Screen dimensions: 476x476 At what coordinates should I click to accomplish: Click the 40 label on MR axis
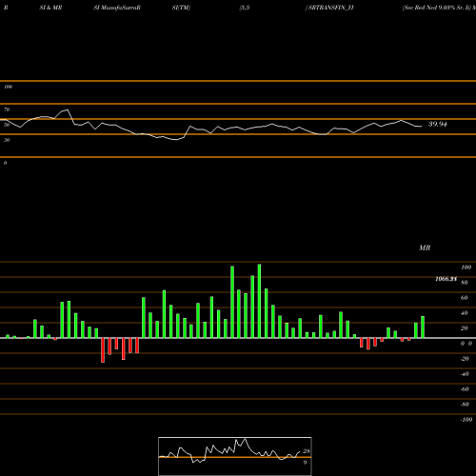point(465,313)
